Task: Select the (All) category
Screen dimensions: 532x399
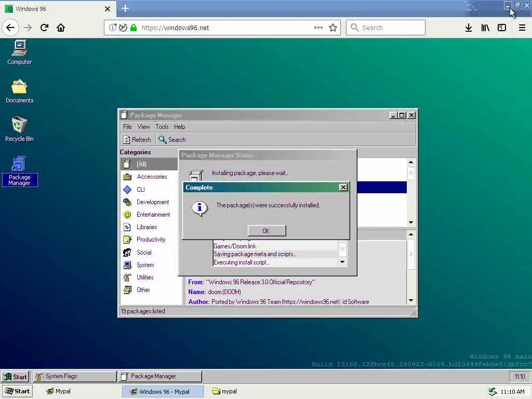Action: pos(149,164)
